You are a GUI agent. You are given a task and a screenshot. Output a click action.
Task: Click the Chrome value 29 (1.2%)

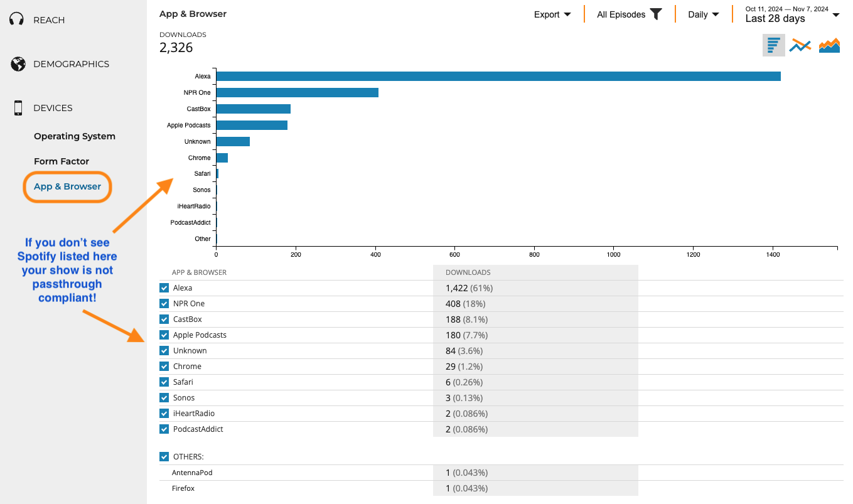coord(466,367)
